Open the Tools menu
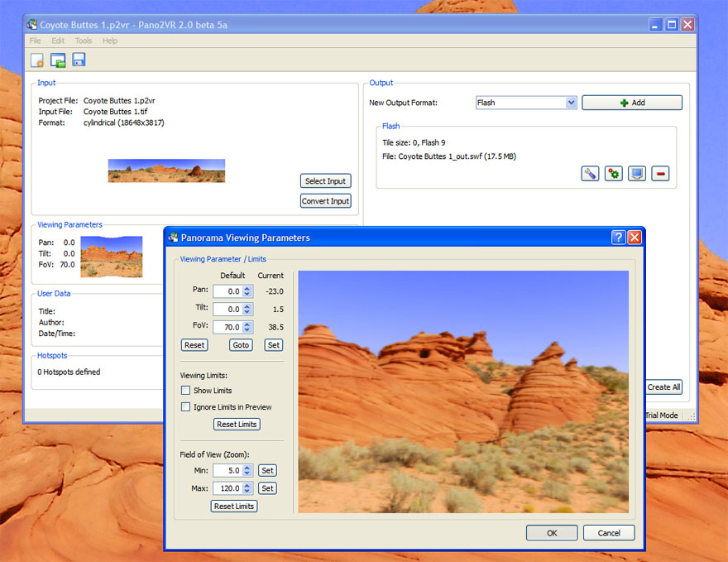The height and width of the screenshot is (562, 728). point(84,41)
